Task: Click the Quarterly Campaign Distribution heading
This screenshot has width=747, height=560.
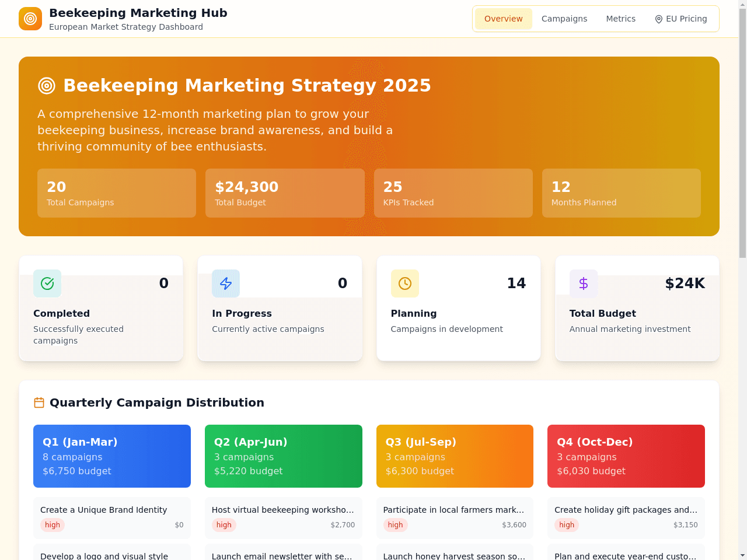Action: click(x=157, y=402)
